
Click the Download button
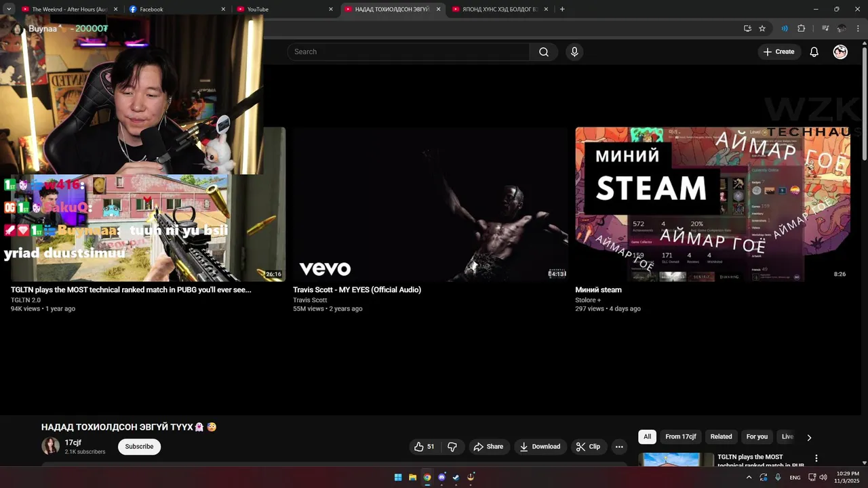pyautogui.click(x=540, y=447)
